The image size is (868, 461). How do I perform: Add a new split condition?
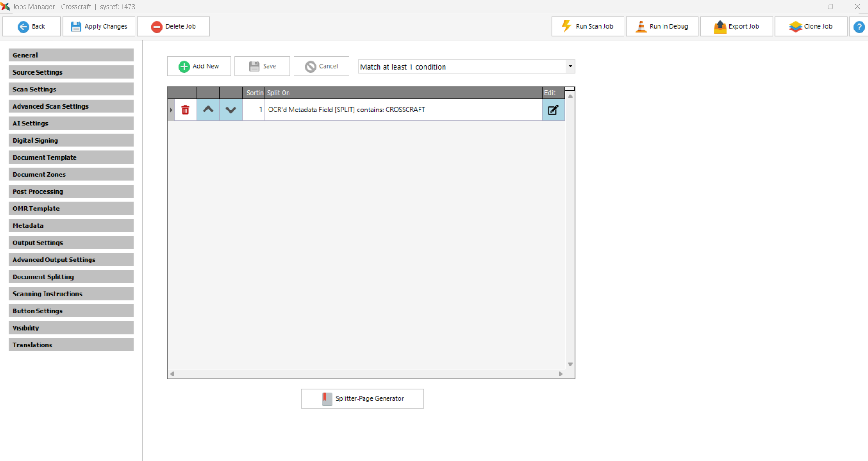point(199,66)
